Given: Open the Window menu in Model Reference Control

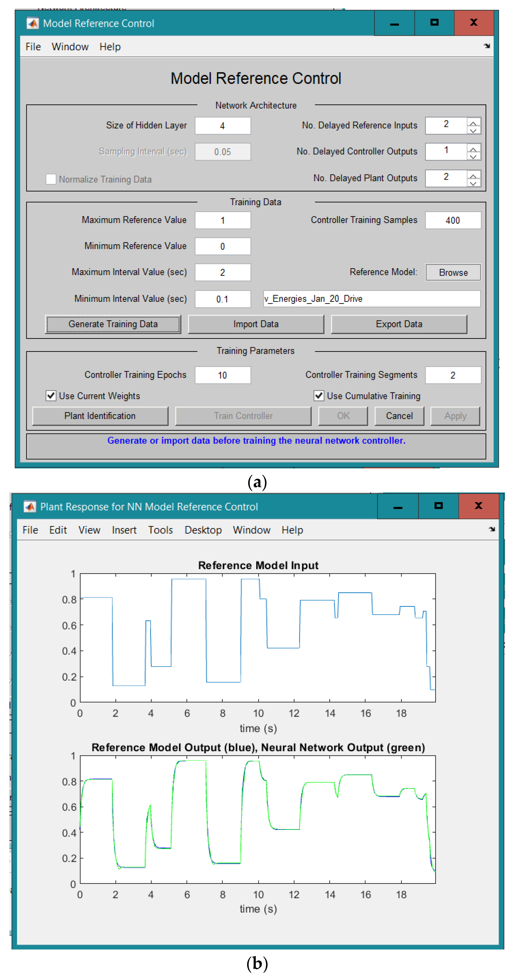Looking at the screenshot, I should [70, 47].
